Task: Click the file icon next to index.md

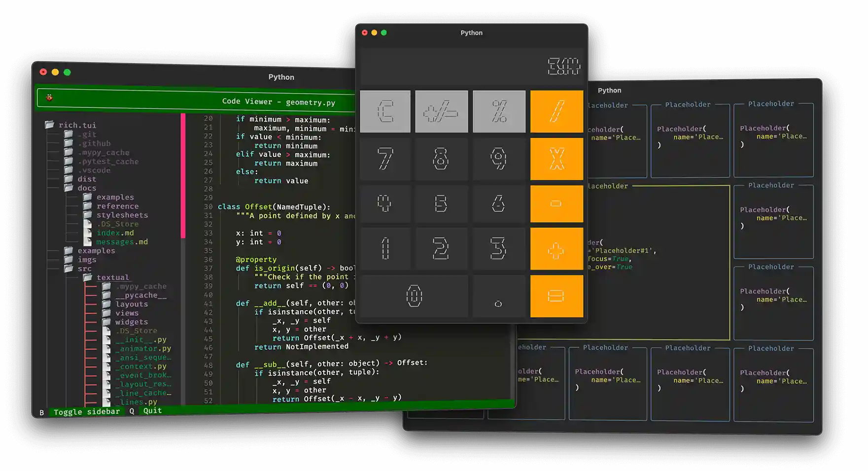Action: tap(88, 233)
